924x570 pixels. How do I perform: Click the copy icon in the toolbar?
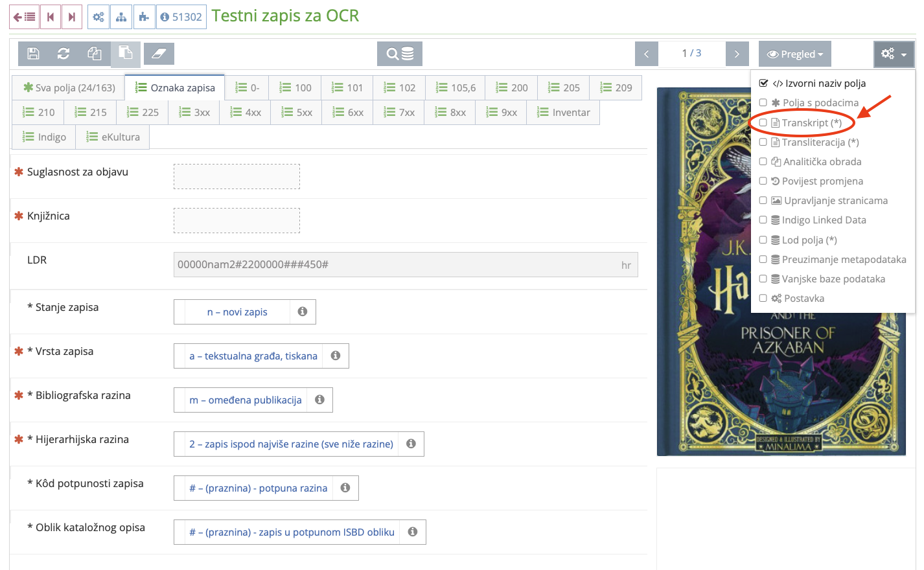coord(126,54)
